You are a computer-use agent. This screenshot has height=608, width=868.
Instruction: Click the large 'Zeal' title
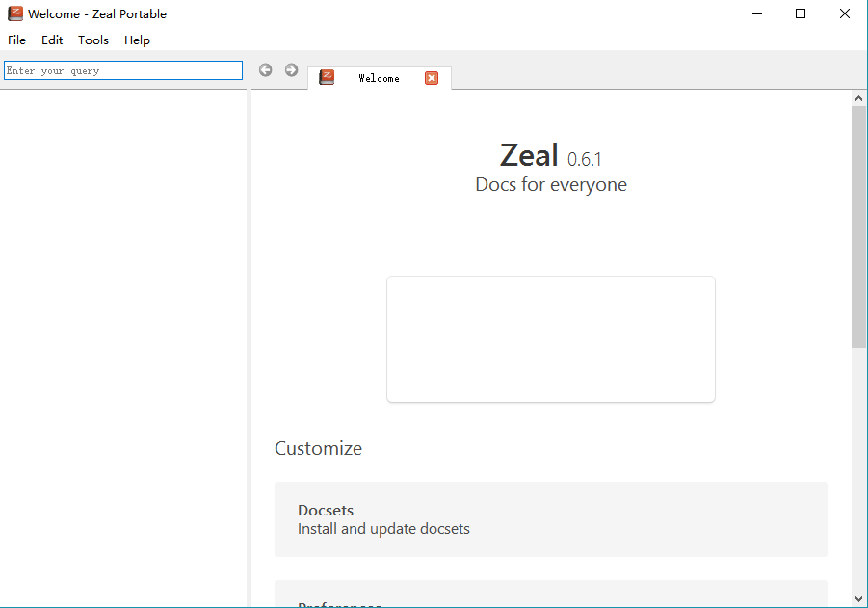point(529,154)
